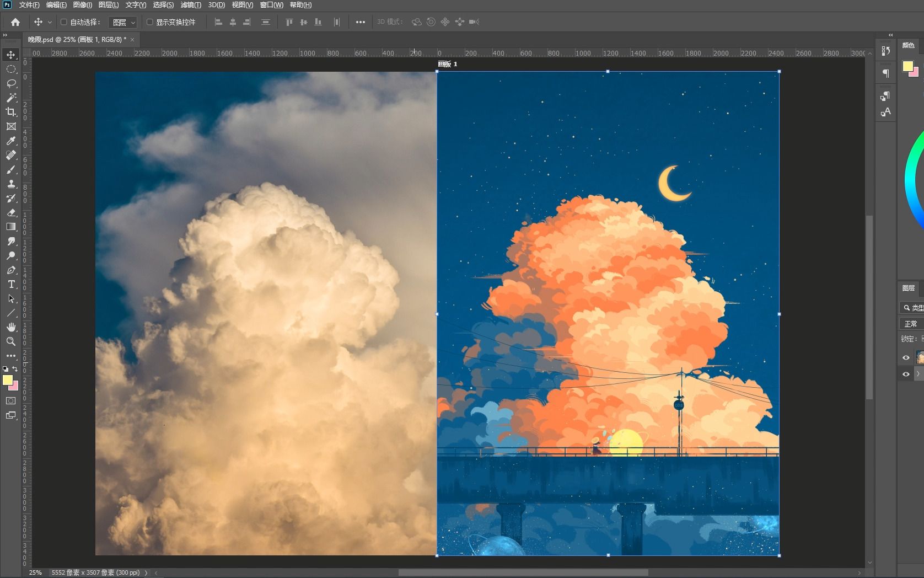The width and height of the screenshot is (924, 578).
Task: Align bottom edges in options bar
Action: tap(318, 22)
